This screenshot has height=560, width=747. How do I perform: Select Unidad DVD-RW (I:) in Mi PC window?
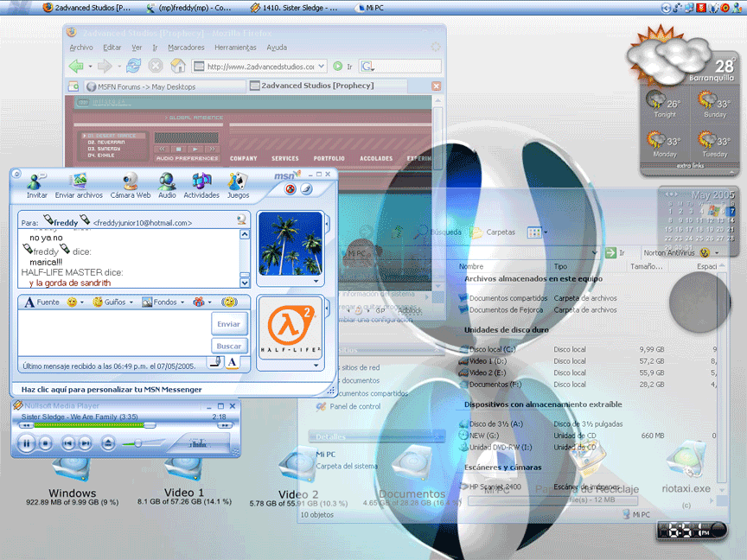click(x=495, y=447)
